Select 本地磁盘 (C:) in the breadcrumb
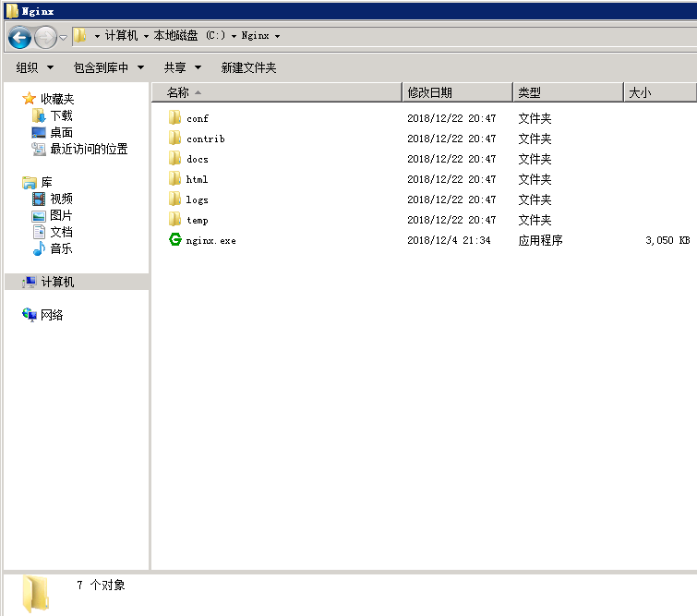 point(189,36)
